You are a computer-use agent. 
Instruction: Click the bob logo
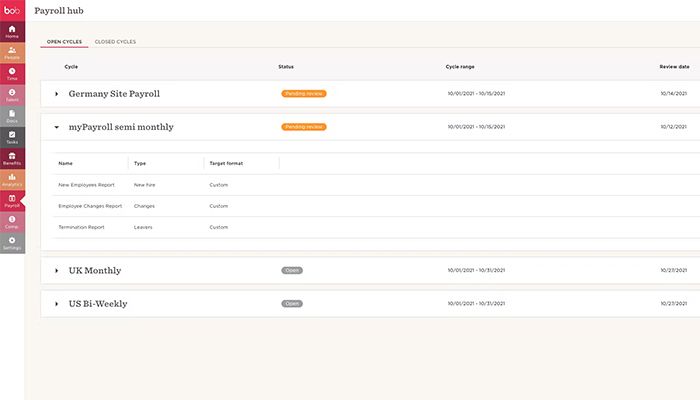[x=12, y=10]
